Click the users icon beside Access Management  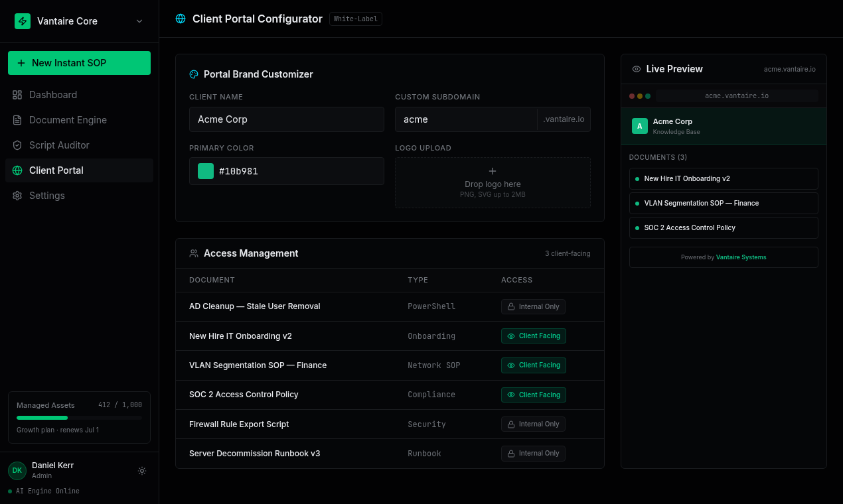(194, 253)
